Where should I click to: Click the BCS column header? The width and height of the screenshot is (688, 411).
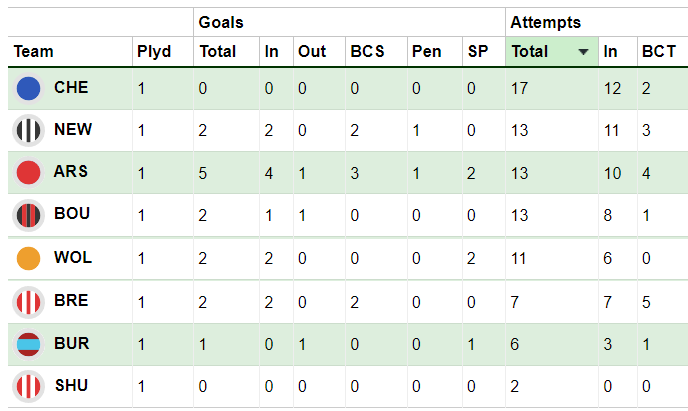pyautogui.click(x=367, y=51)
